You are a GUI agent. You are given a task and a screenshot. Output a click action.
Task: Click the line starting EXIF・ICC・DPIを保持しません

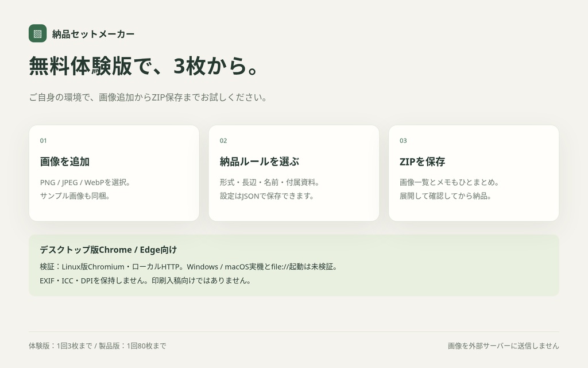pyautogui.click(x=146, y=281)
